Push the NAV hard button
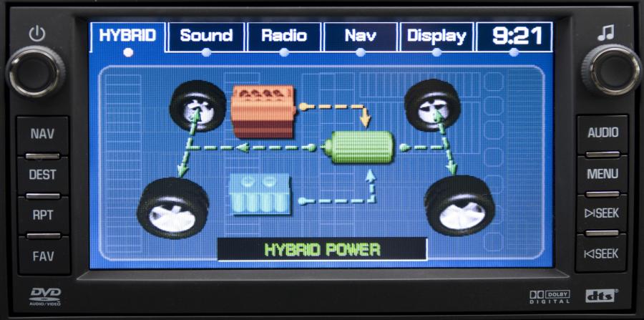This screenshot has width=644, height=320. click(43, 134)
